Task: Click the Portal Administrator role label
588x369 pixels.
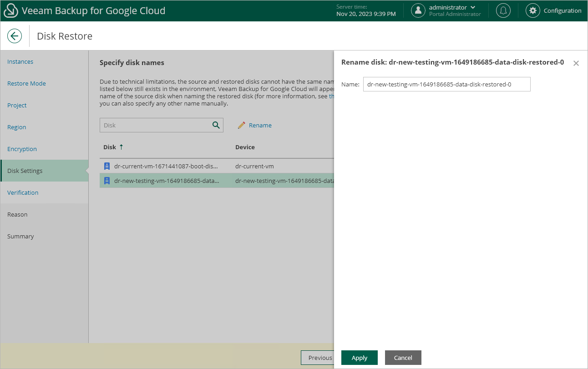Action: pos(455,14)
